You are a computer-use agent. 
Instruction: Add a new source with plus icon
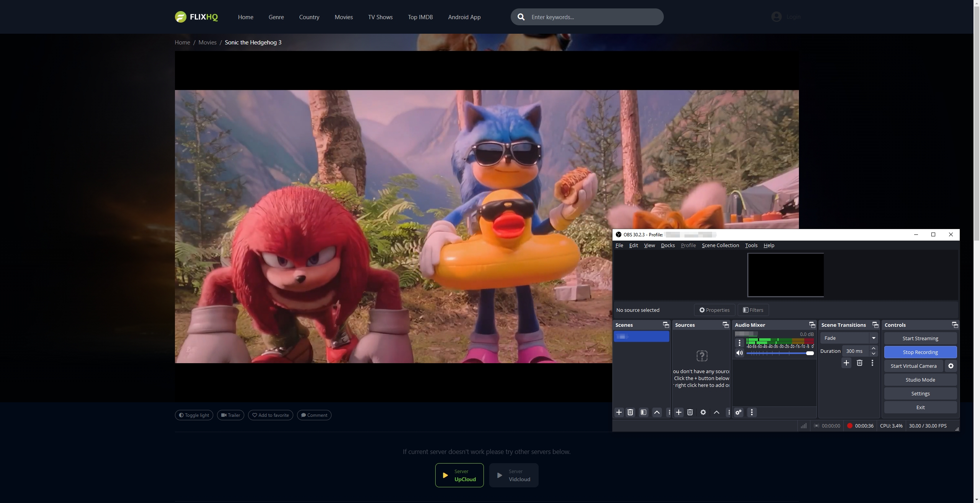pos(679,412)
